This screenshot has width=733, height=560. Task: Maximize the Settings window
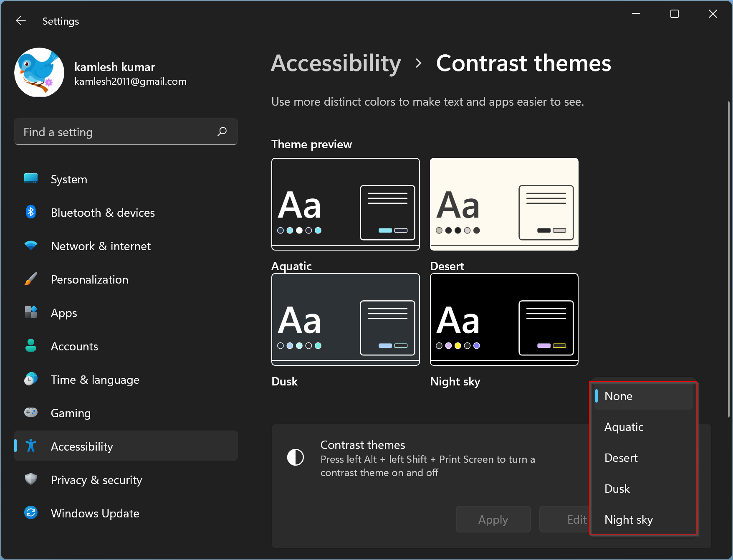(675, 14)
